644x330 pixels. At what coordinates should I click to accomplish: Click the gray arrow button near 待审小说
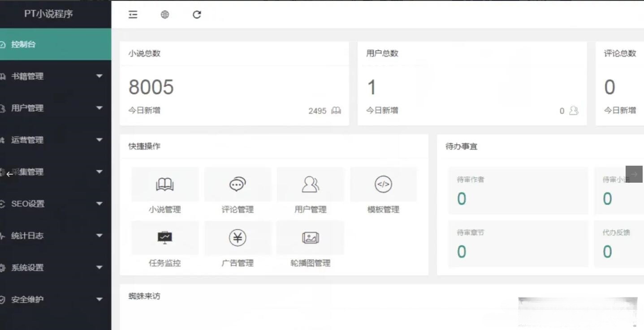tap(635, 174)
